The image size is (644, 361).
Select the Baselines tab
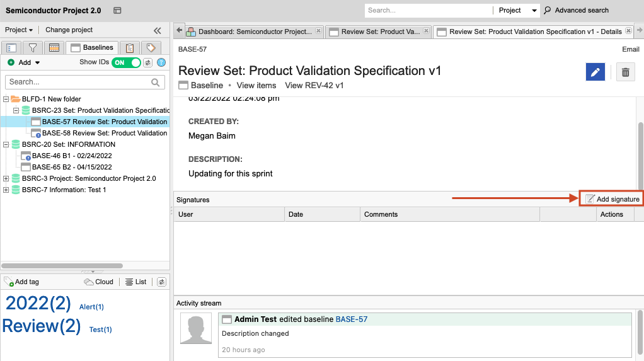tap(92, 48)
